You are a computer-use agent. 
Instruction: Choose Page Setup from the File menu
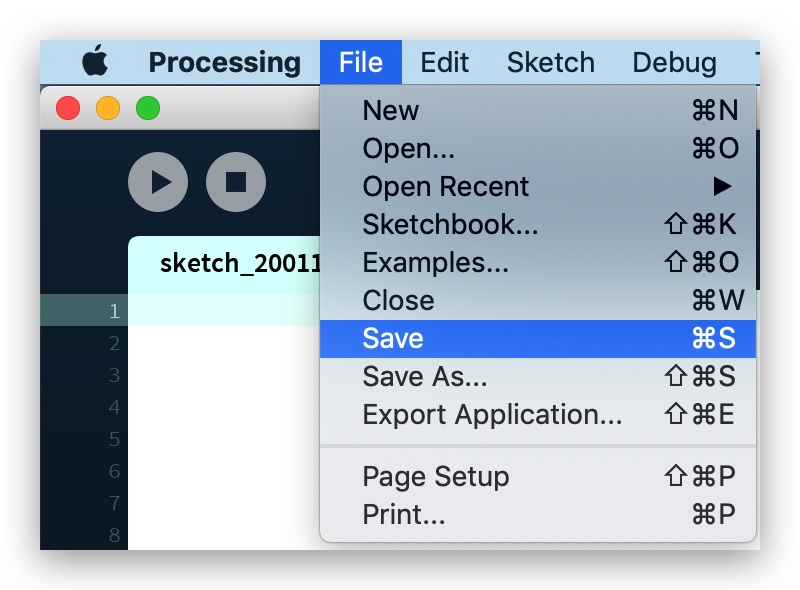pos(538,477)
